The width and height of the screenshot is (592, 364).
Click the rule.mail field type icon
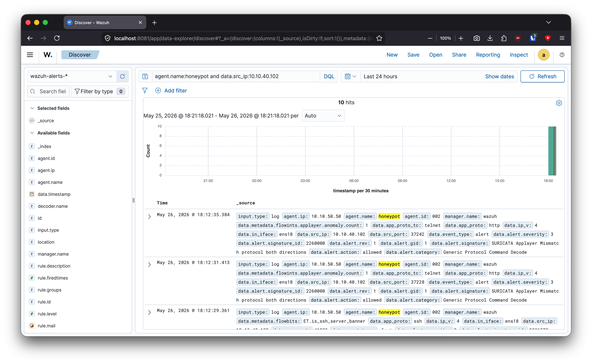point(32,326)
